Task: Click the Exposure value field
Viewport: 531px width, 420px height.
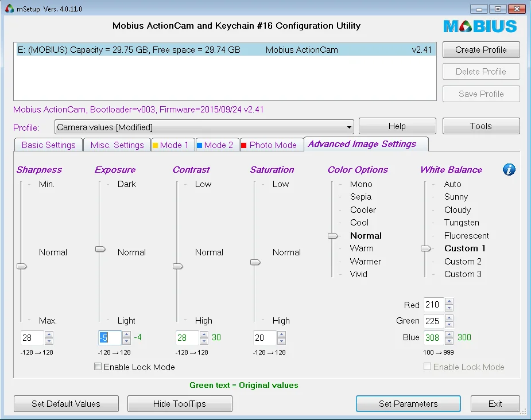Action: tap(110, 337)
